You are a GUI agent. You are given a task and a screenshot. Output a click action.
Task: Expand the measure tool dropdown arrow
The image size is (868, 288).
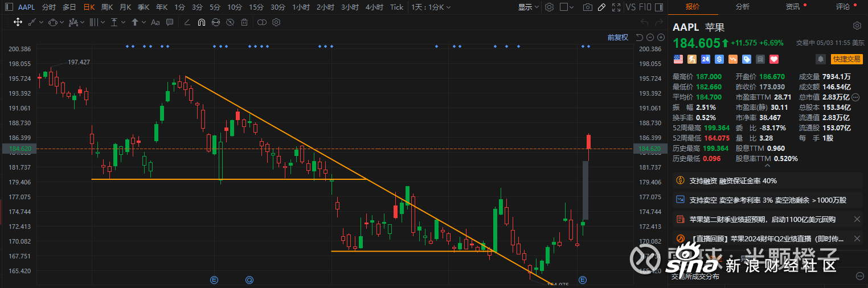pyautogui.click(x=123, y=22)
